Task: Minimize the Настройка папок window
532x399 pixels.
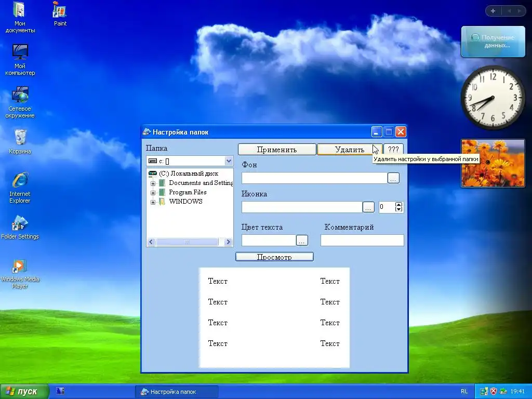Action: pyautogui.click(x=376, y=131)
